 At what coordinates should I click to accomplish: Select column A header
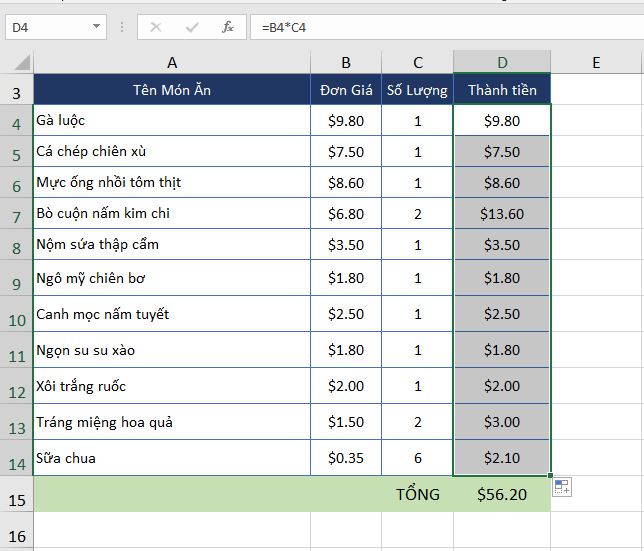pyautogui.click(x=172, y=62)
